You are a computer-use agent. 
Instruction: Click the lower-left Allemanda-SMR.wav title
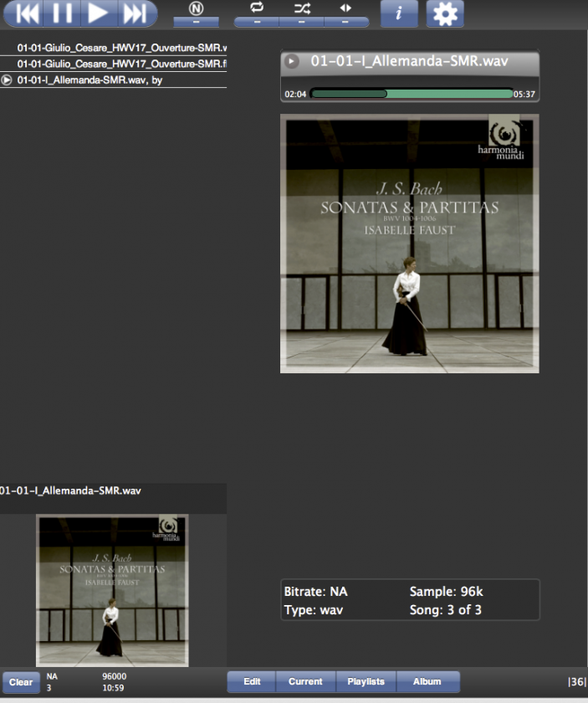(x=70, y=490)
